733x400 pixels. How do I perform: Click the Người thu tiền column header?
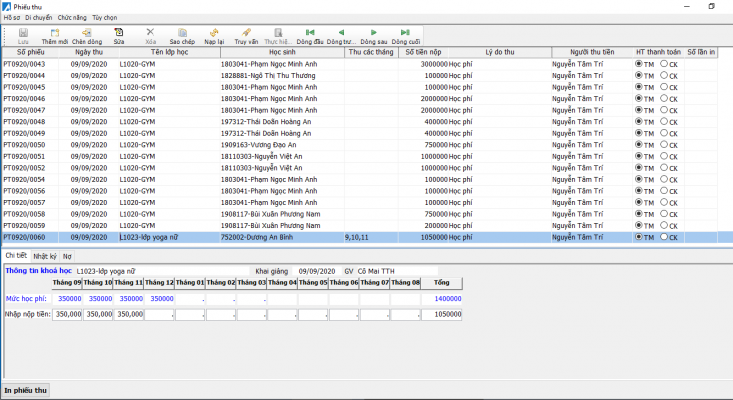pos(592,52)
